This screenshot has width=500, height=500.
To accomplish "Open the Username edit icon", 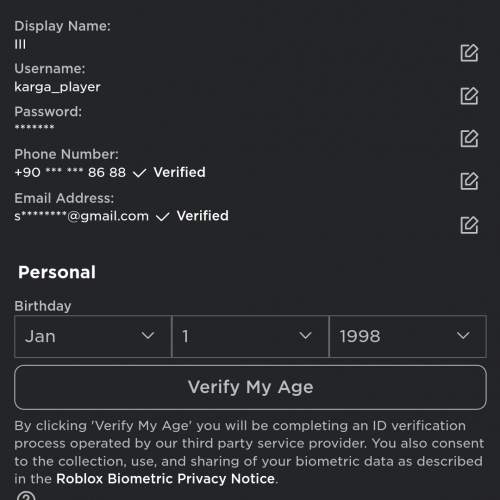I will [469, 96].
